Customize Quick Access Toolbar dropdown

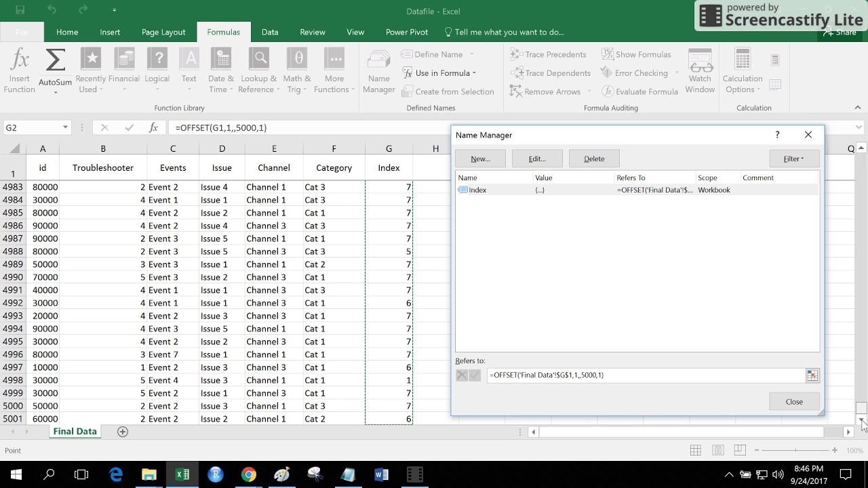tap(114, 10)
